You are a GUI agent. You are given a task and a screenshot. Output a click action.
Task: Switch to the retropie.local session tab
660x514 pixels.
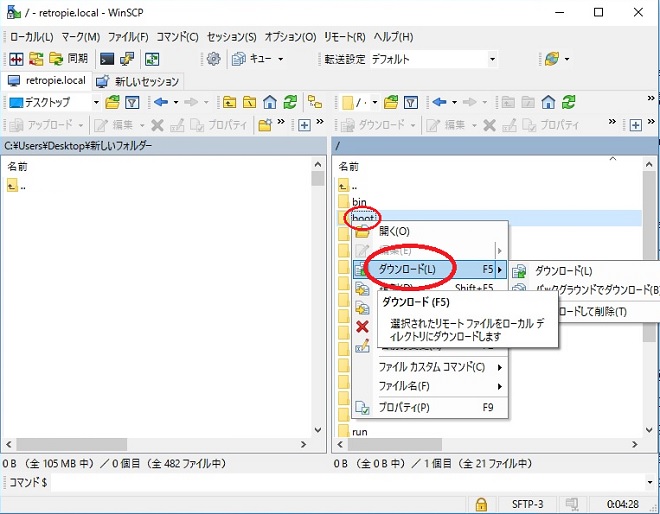coord(47,81)
